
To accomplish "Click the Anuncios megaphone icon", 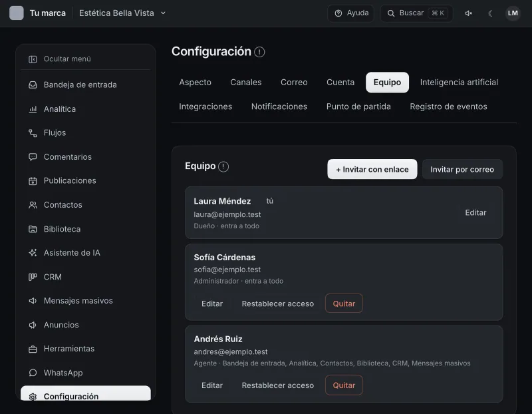I will (x=33, y=325).
